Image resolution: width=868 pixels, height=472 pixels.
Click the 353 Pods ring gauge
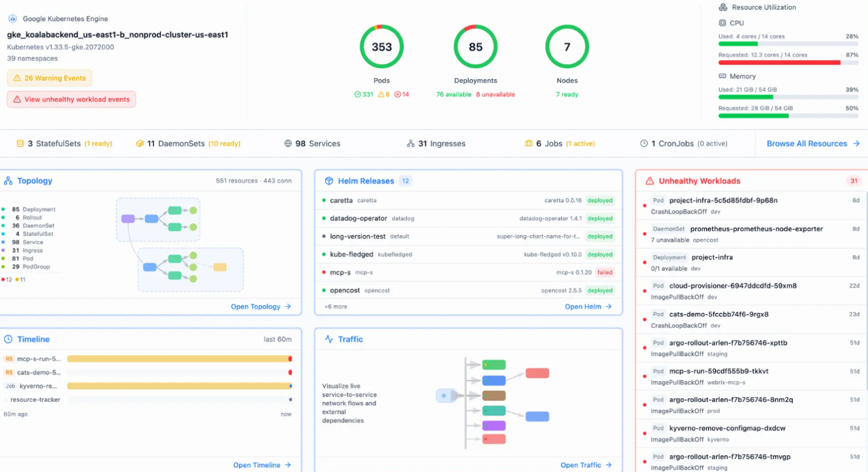coord(382,47)
